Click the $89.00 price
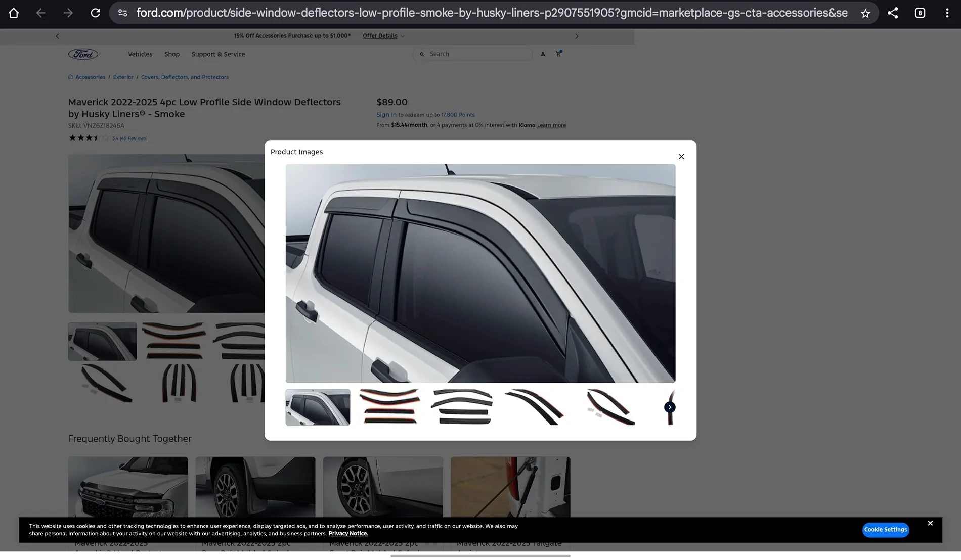Screen dimensions: 961x560 [392, 102]
